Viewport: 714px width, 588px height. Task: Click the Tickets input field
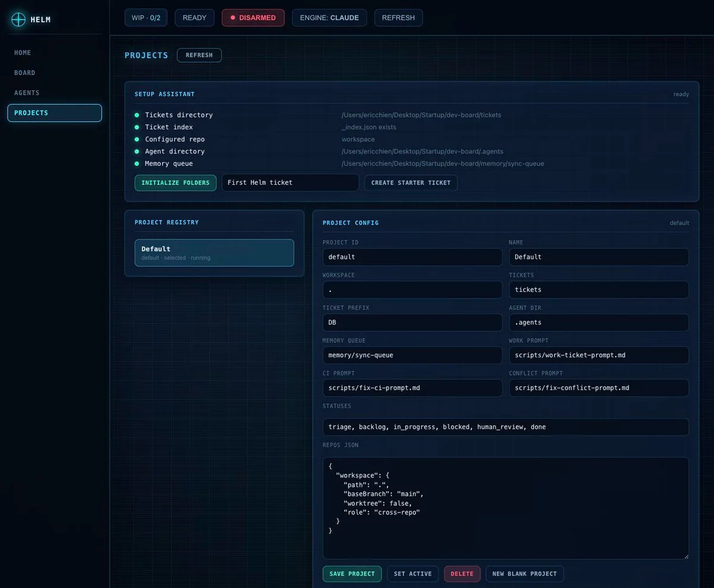(599, 290)
